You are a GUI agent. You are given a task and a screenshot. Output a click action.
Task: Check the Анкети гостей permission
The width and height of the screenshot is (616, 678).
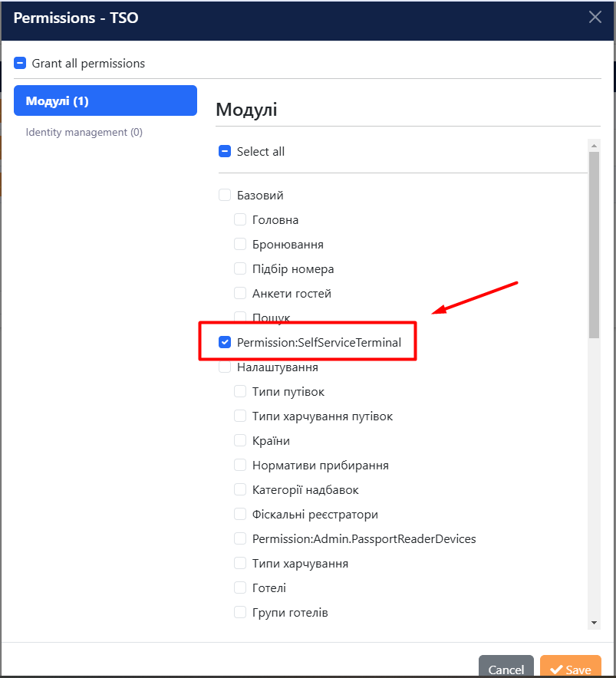tap(240, 294)
